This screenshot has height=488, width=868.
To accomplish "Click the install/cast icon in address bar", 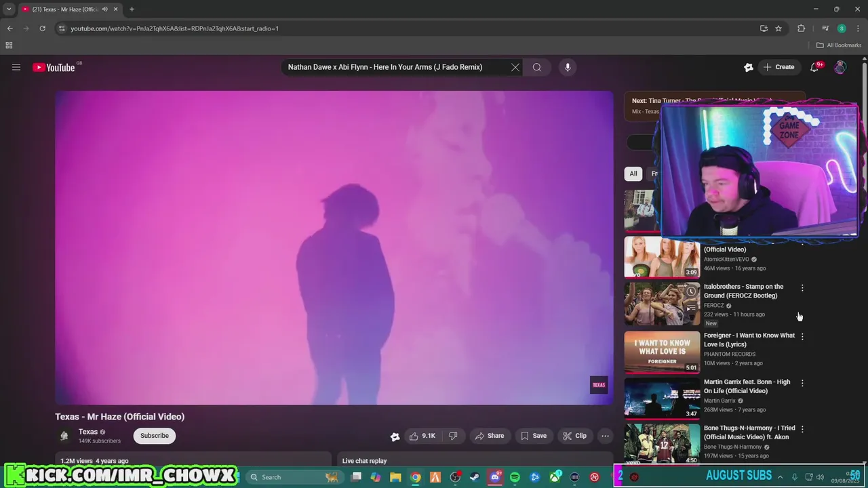I will point(764,28).
